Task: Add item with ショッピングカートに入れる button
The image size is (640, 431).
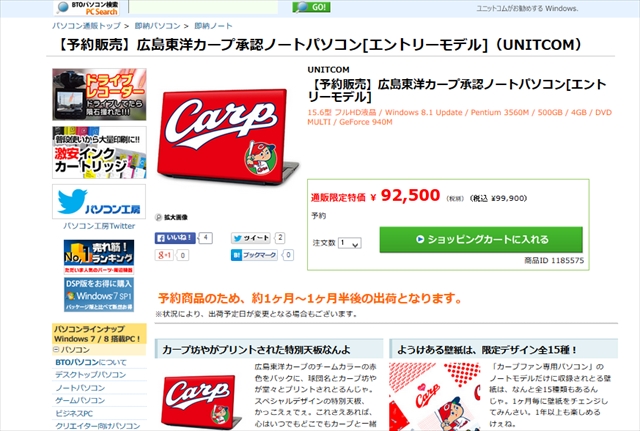Action: pos(481,240)
